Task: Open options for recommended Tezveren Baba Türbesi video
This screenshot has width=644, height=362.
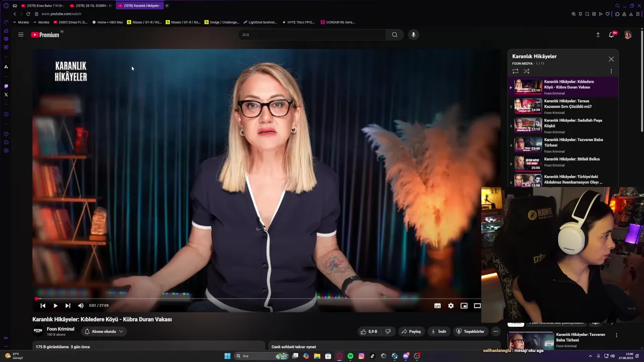Action: coord(616,335)
